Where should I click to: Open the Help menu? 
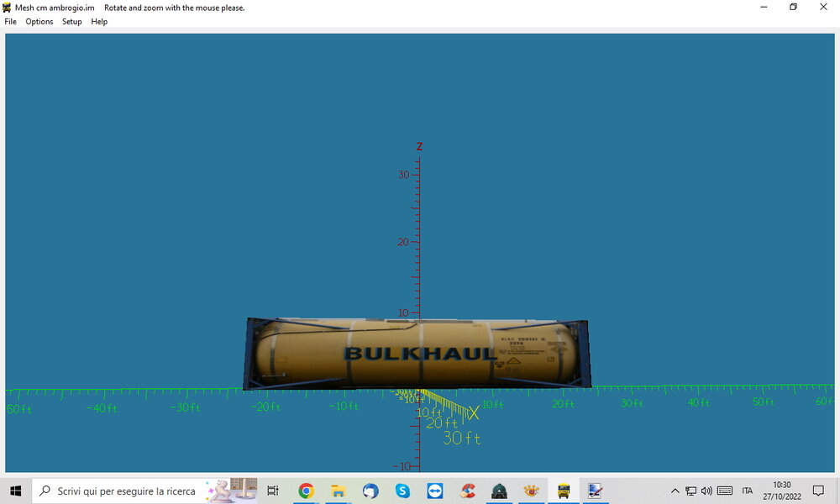coord(99,22)
